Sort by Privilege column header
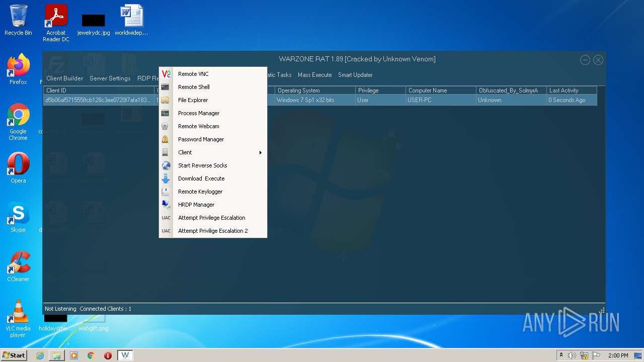Viewport: 644px width, 362px height. (x=380, y=90)
